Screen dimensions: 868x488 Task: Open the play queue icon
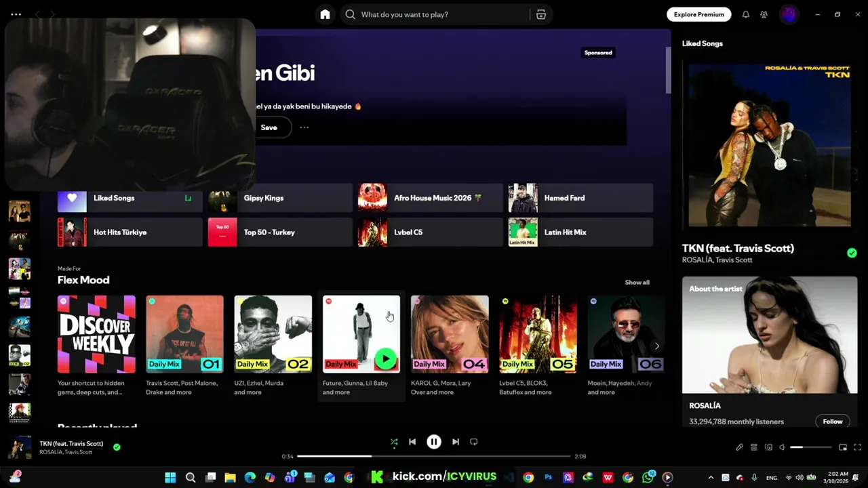coord(754,447)
